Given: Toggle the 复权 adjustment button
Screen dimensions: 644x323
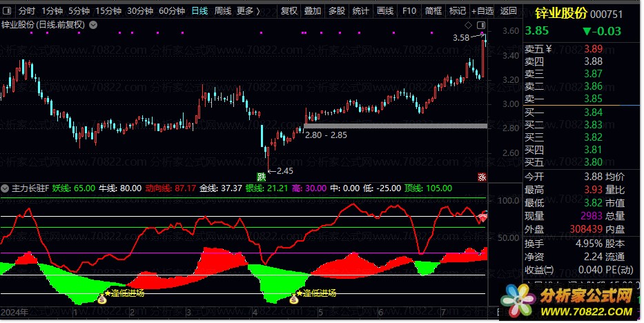Looking at the screenshot, I should (x=290, y=11).
